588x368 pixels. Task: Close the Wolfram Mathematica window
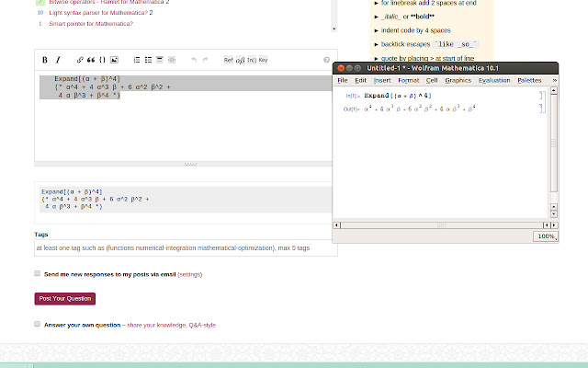click(341, 68)
